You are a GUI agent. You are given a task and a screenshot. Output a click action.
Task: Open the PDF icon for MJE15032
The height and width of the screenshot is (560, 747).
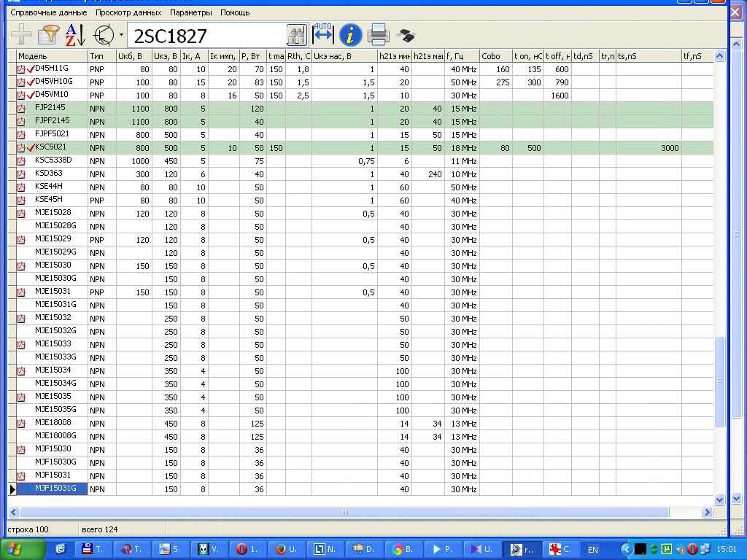tap(21, 319)
